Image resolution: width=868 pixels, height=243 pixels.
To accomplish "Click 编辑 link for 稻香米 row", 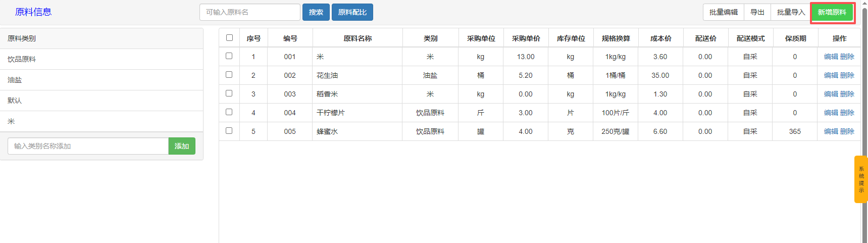I will pyautogui.click(x=831, y=94).
